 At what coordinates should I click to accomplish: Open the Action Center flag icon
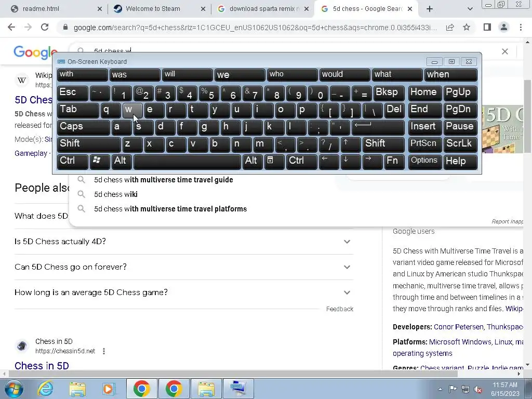coord(453,390)
